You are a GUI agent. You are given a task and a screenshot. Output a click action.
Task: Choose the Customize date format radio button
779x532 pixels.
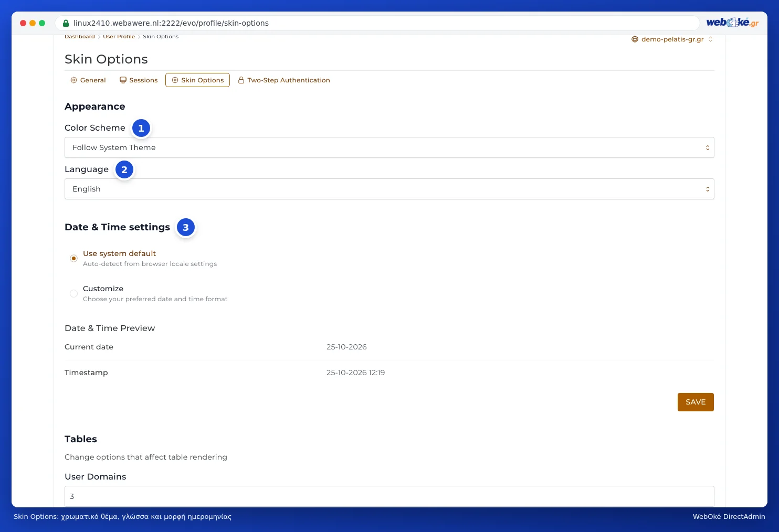[73, 293]
